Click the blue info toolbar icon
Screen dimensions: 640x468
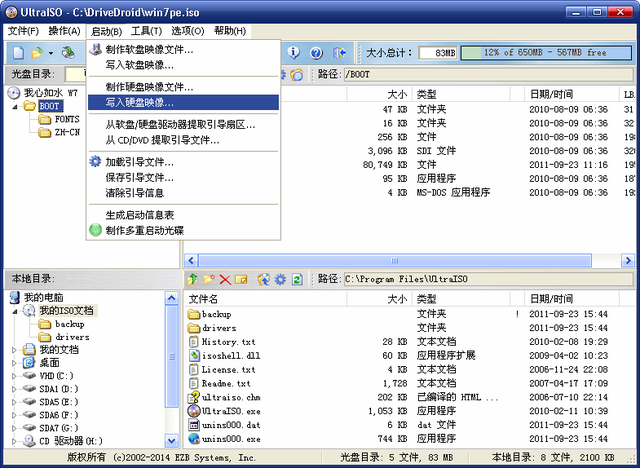[293, 53]
